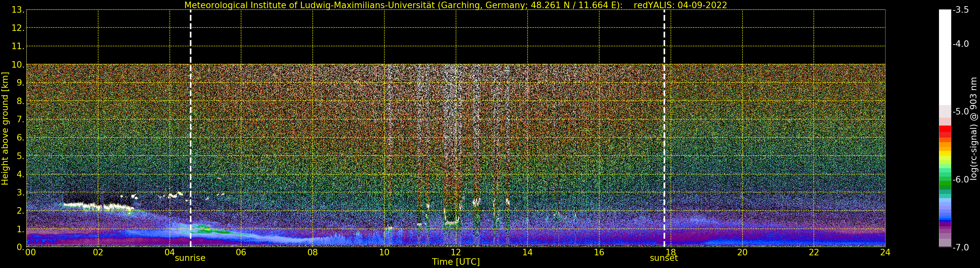This screenshot has width=980, height=268.
Task: Click the '00' time axis tick label
Action: (x=30, y=252)
